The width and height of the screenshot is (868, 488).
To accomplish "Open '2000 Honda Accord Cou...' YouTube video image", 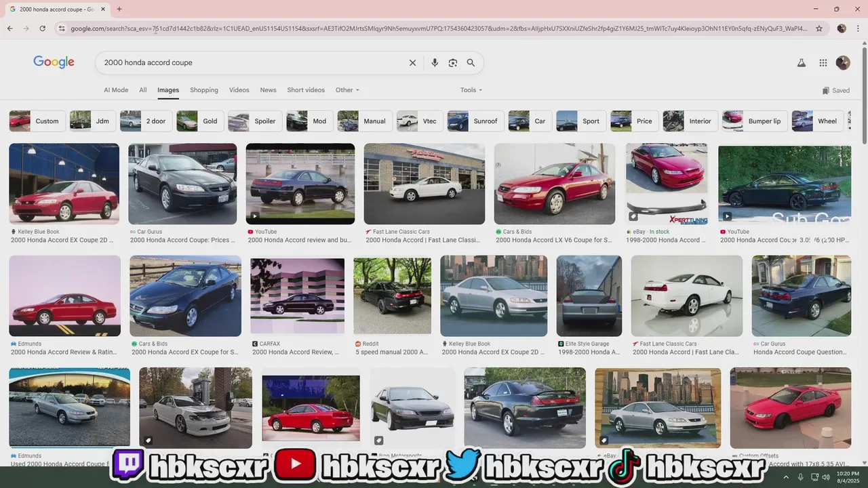I will 785,184.
